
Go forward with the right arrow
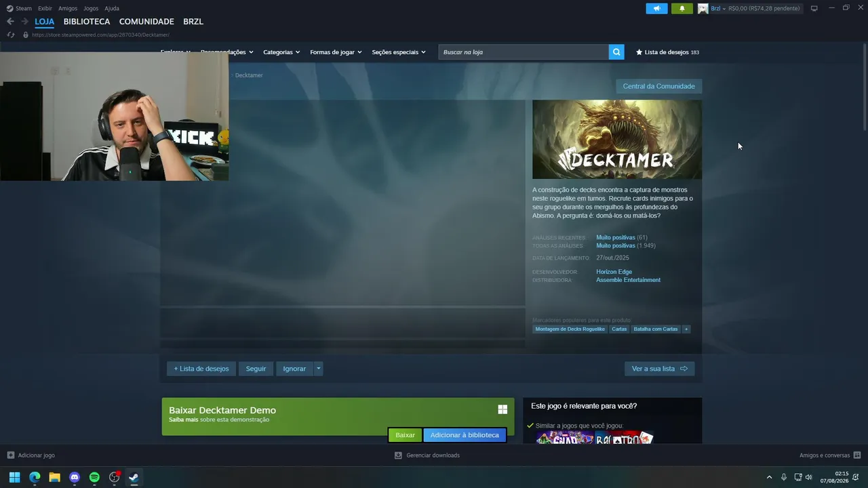point(24,22)
